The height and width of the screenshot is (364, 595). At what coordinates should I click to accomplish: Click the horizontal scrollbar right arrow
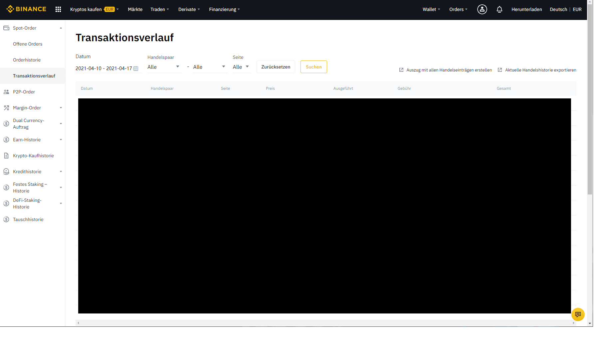(574, 323)
